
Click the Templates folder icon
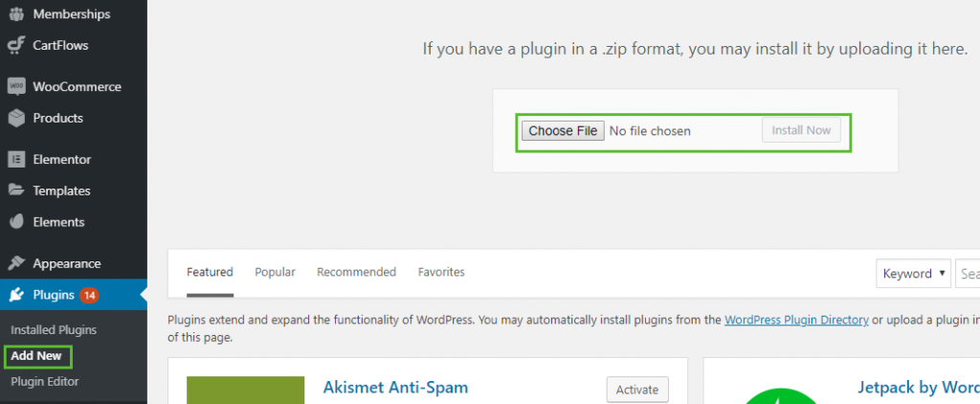(x=15, y=191)
